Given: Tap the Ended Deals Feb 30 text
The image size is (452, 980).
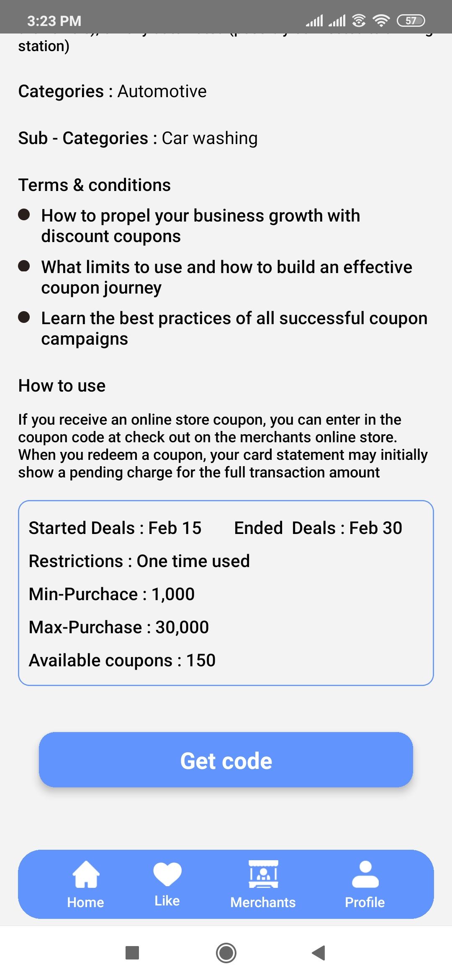Looking at the screenshot, I should point(318,528).
